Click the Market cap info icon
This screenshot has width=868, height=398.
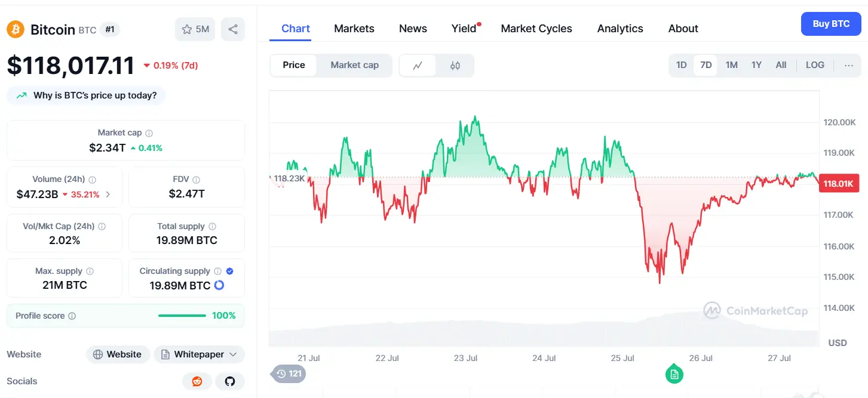point(149,133)
